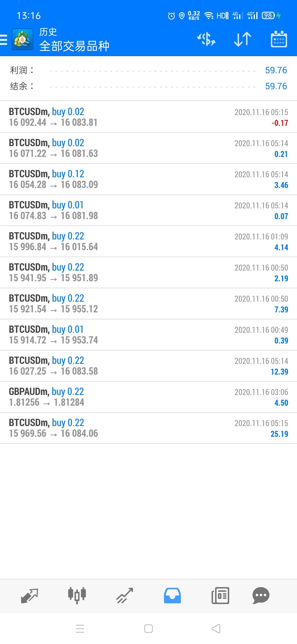Open the trade with 12.39 profit
This screenshot has width=297, height=644.
(148, 366)
